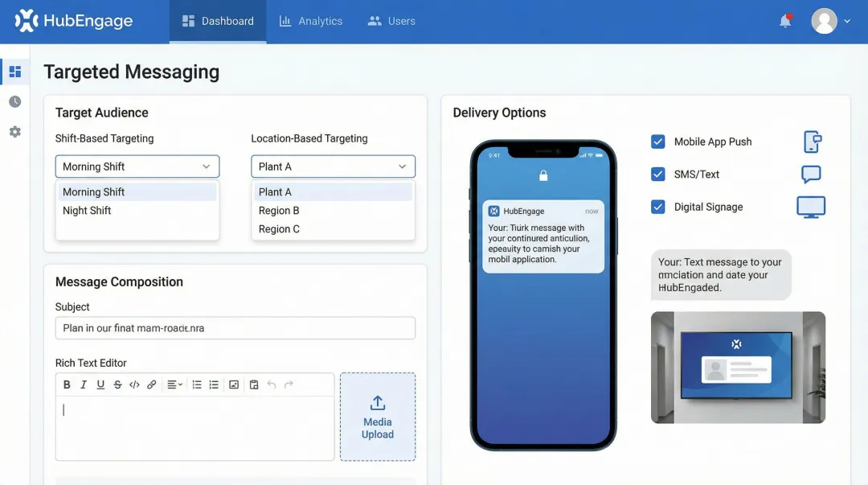Select the strikethrough formatting icon
The width and height of the screenshot is (868, 485).
(117, 384)
